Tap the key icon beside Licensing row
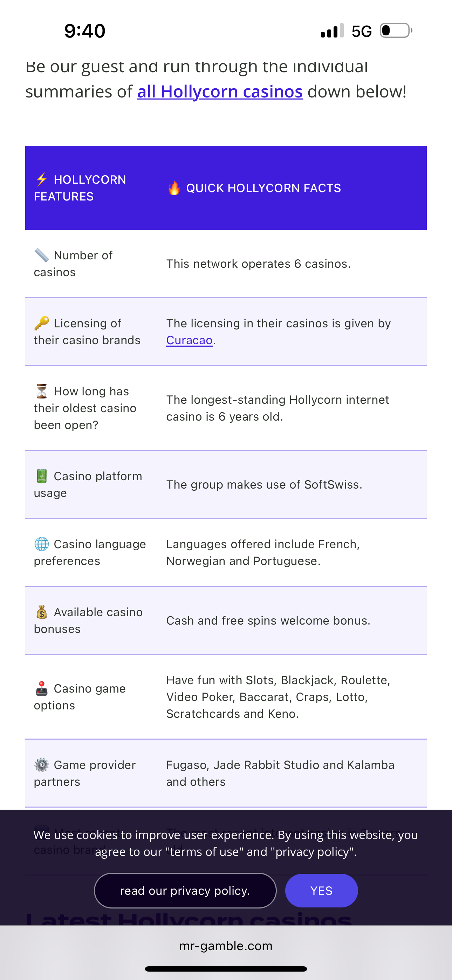Viewport: 452px width, 980px height. 41,323
